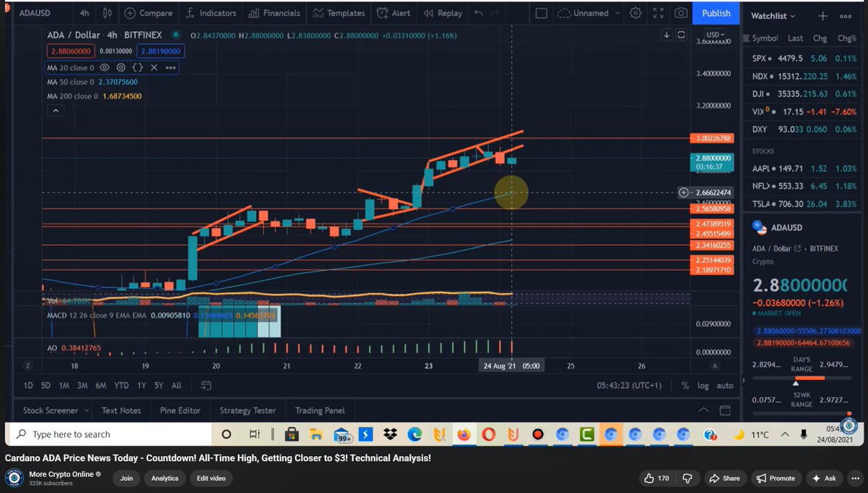The width and height of the screenshot is (868, 493).
Task: Open the Financials menu
Action: (274, 13)
